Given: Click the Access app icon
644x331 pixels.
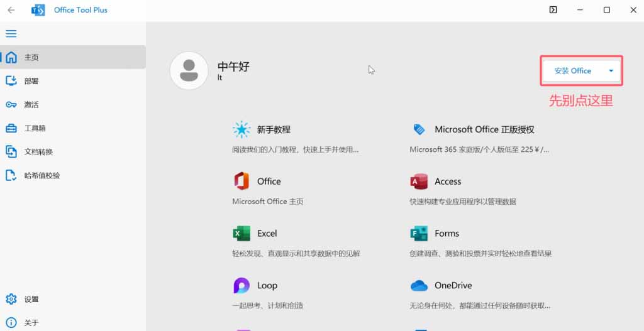Looking at the screenshot, I should coord(419,182).
